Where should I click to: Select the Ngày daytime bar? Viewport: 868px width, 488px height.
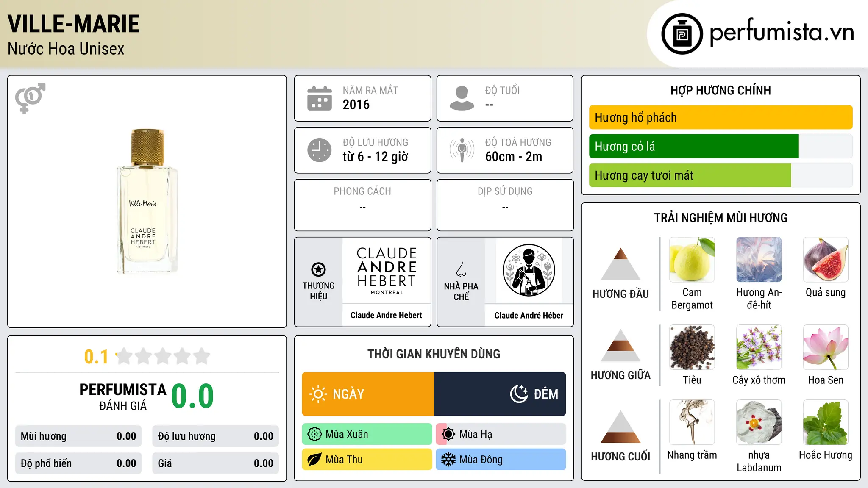368,394
